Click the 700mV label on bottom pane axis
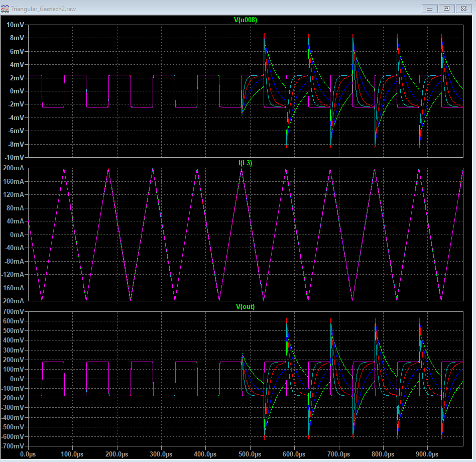The image size is (476, 462). pyautogui.click(x=14, y=312)
